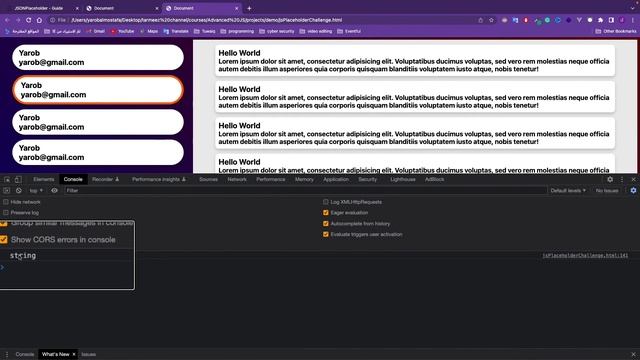Screen dimensions: 640x360
Task: Click the browser back arrow
Action: 7,20
